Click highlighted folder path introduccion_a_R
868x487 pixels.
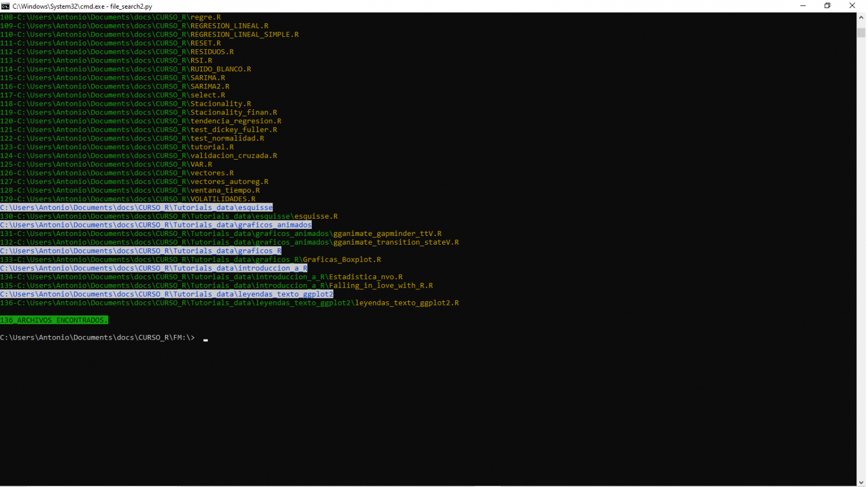click(x=154, y=269)
